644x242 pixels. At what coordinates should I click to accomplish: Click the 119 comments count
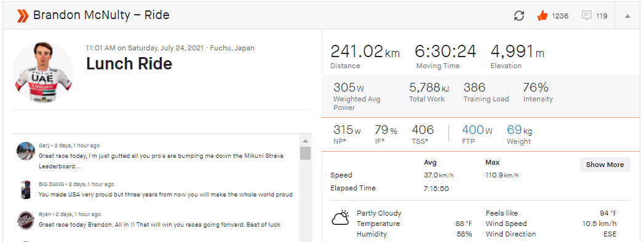coord(602,16)
